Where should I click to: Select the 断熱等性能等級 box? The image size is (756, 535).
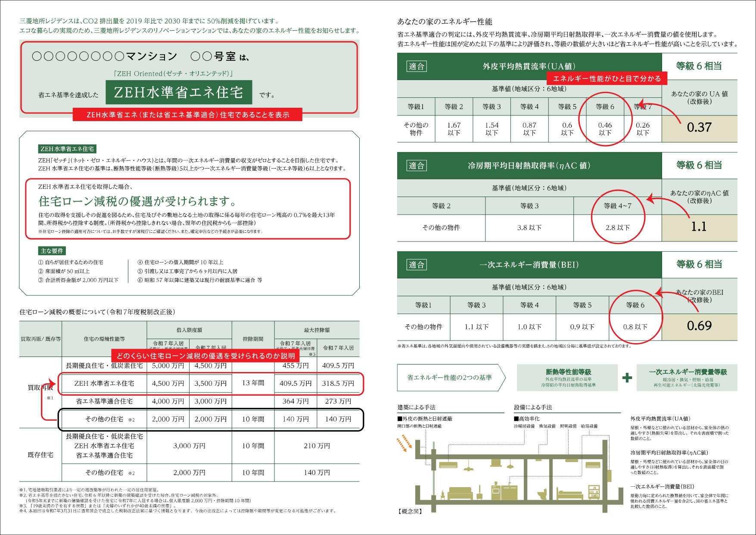(568, 378)
